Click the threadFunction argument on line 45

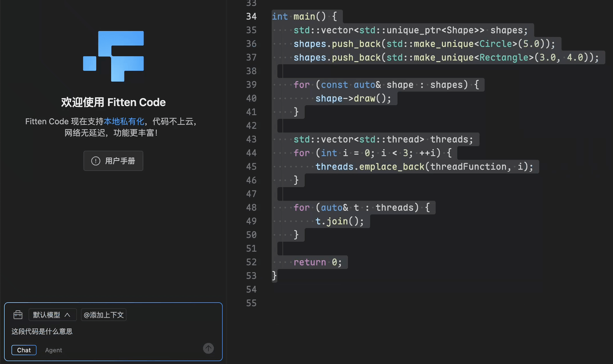coord(468,167)
